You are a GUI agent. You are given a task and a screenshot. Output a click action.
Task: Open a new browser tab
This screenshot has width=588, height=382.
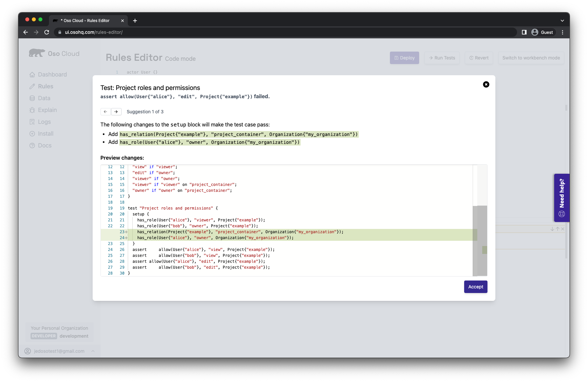point(135,20)
